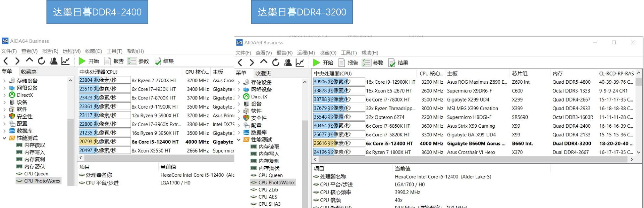Click 参数 button in left window
Image resolution: width=644 pixels, height=208 pixels.
(x=139, y=61)
